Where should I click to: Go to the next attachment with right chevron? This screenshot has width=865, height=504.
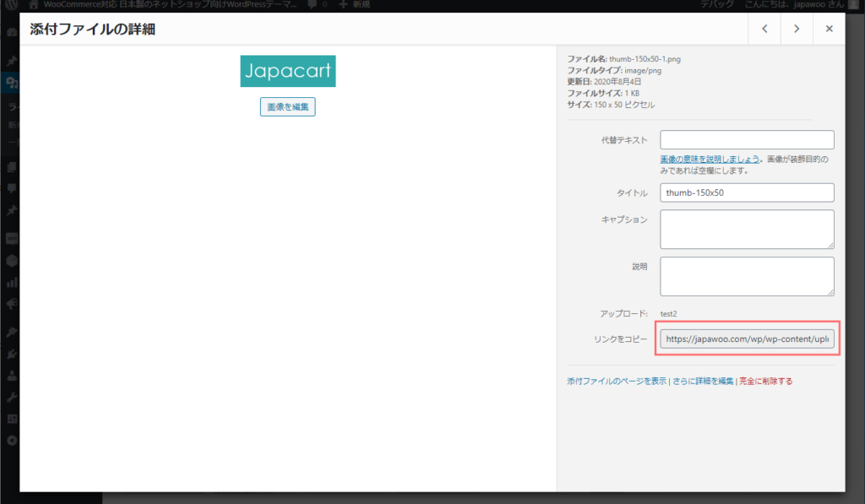pos(797,29)
